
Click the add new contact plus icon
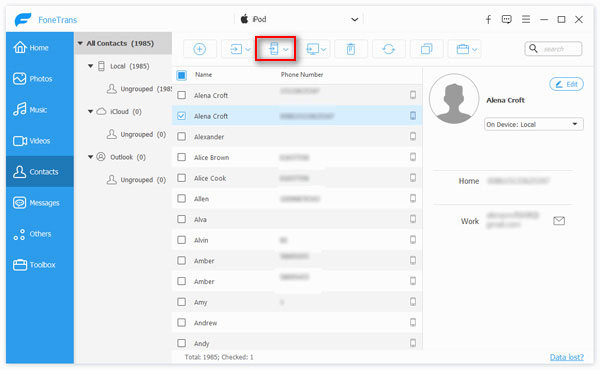(199, 49)
